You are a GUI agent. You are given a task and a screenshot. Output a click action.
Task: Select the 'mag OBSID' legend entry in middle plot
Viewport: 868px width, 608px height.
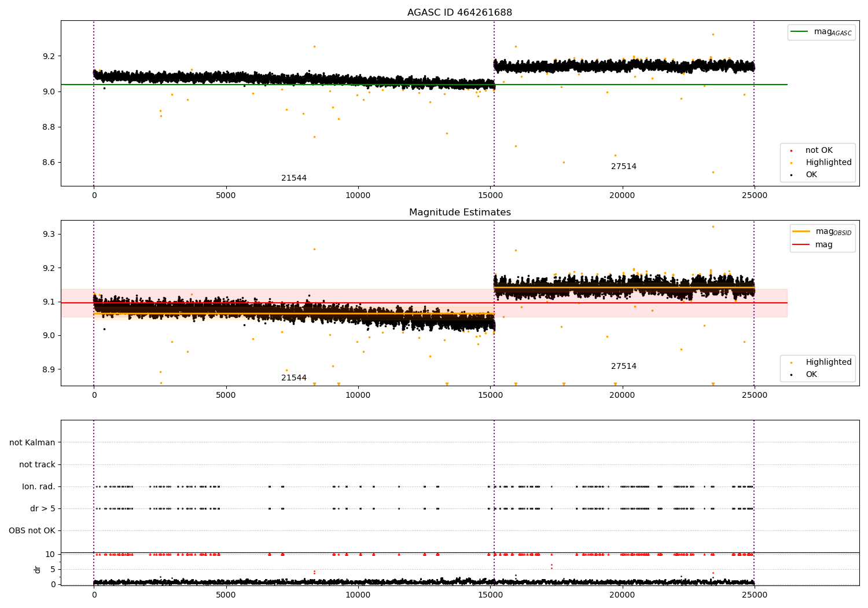(822, 232)
